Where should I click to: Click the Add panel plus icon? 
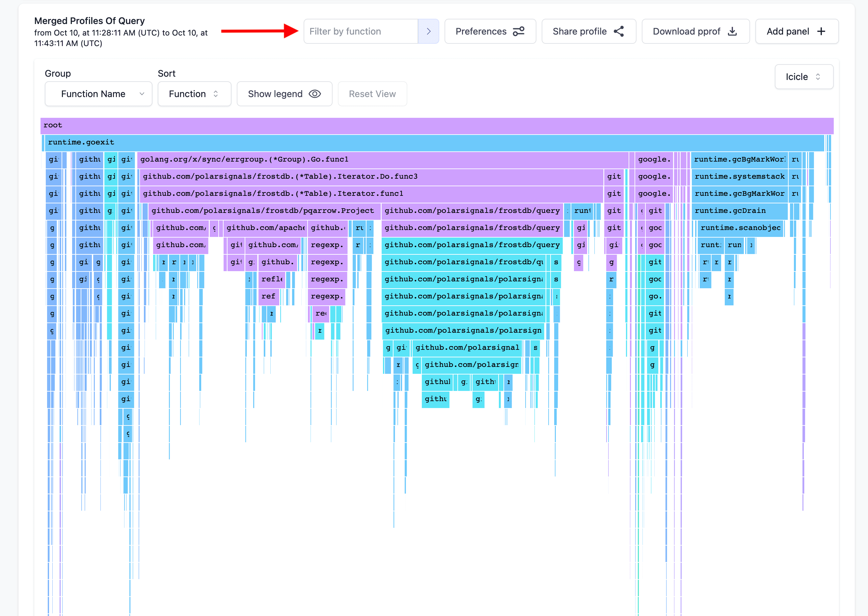[x=821, y=32]
